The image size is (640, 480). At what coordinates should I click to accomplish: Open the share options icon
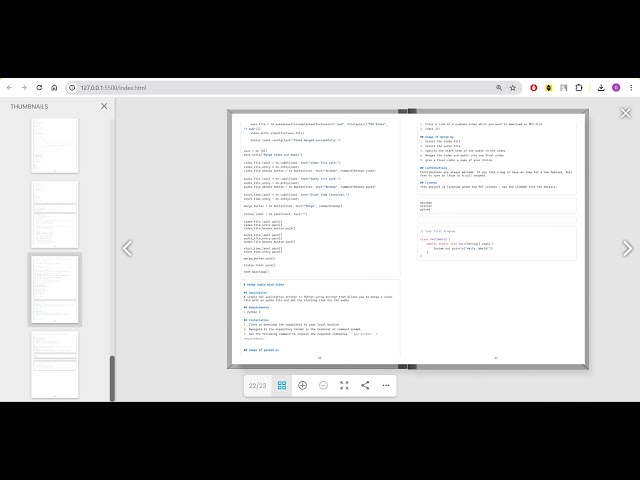365,385
